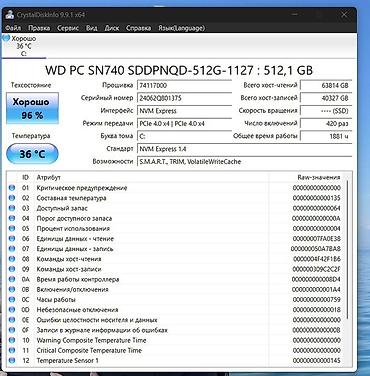
Task: Click status icon for Небезопасные отключения row
Action: [x=12, y=310]
